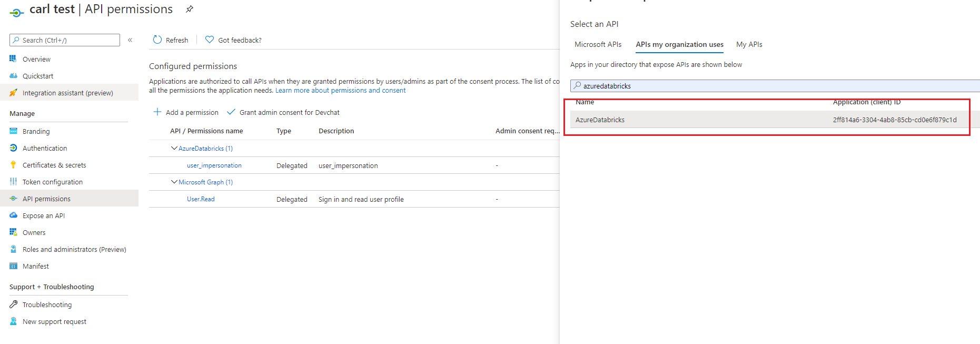
Task: Collapse the sidebar with the double chevron
Action: pyautogui.click(x=130, y=40)
